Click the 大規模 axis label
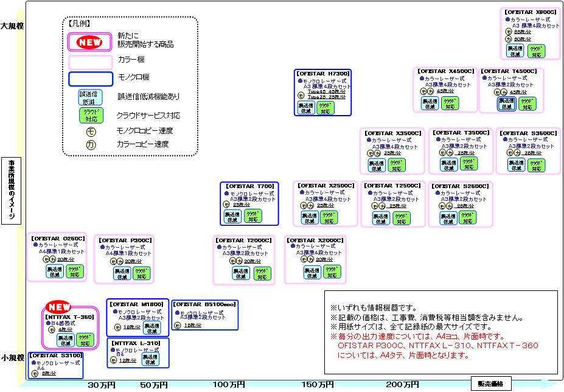Screen dimensions: 564x392 click(x=12, y=26)
